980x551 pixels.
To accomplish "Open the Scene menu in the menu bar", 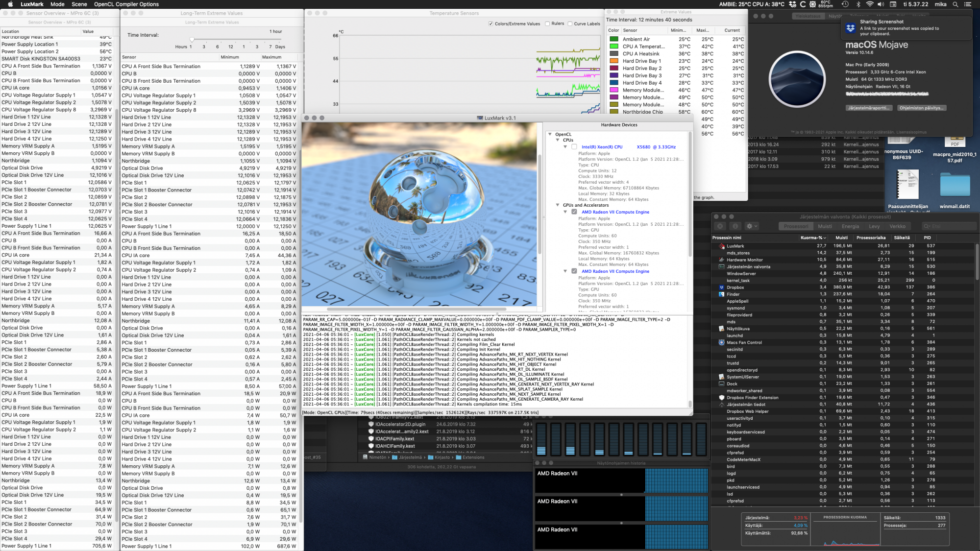I will click(79, 4).
